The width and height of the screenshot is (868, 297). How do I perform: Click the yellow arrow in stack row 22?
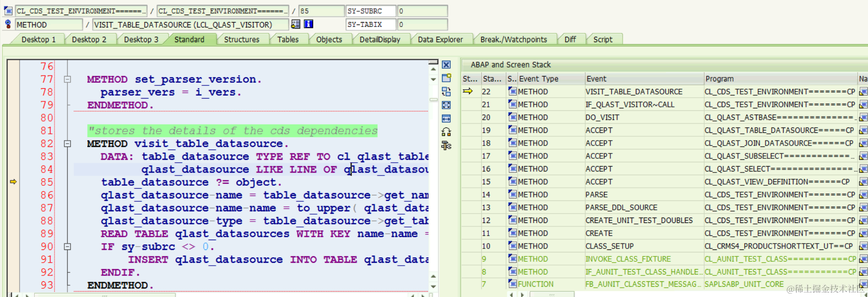pyautogui.click(x=468, y=91)
